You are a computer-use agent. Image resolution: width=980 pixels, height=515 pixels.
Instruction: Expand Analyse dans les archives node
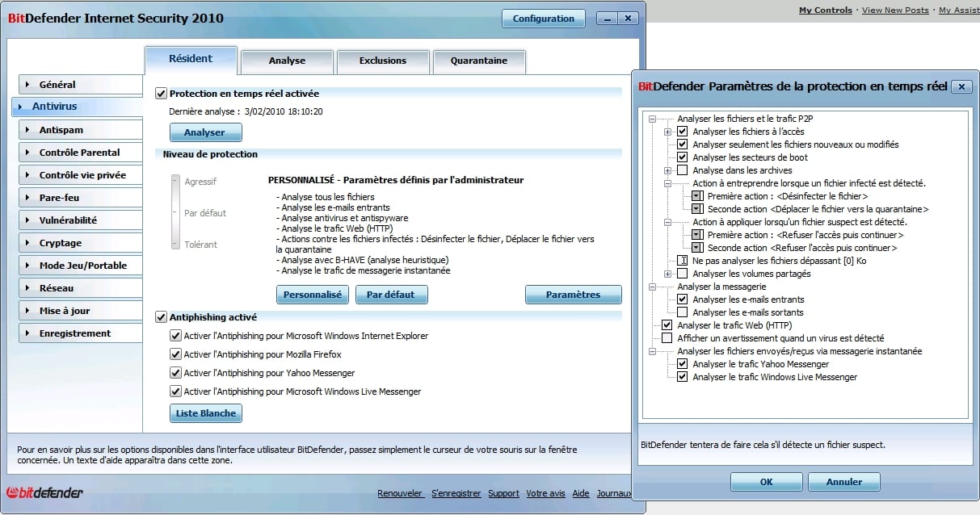click(668, 170)
